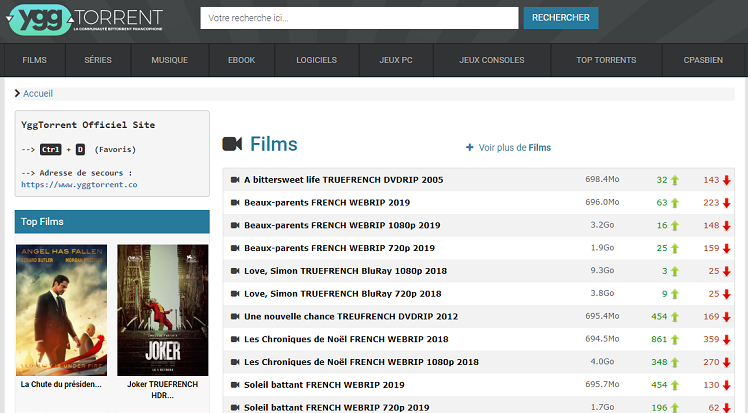The image size is (748, 413).
Task: Open Une nouvelle chance TREUFRENCH DVDRIP 2012
Action: tap(351, 316)
